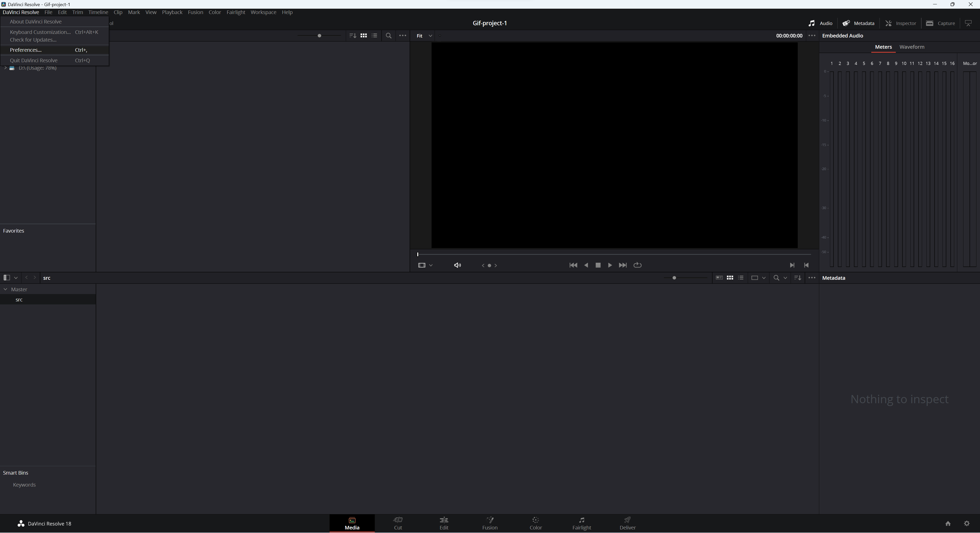
Task: Open the media storage search magnifier
Action: pos(388,36)
